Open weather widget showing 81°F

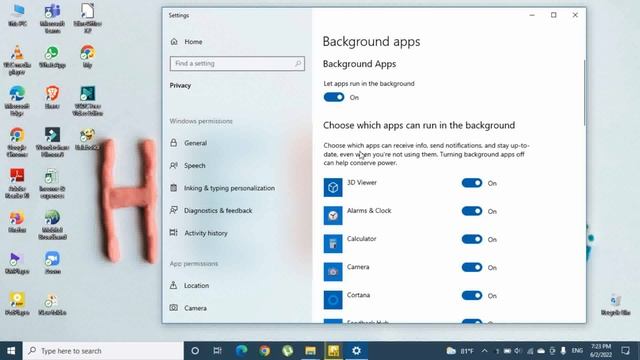[460, 351]
